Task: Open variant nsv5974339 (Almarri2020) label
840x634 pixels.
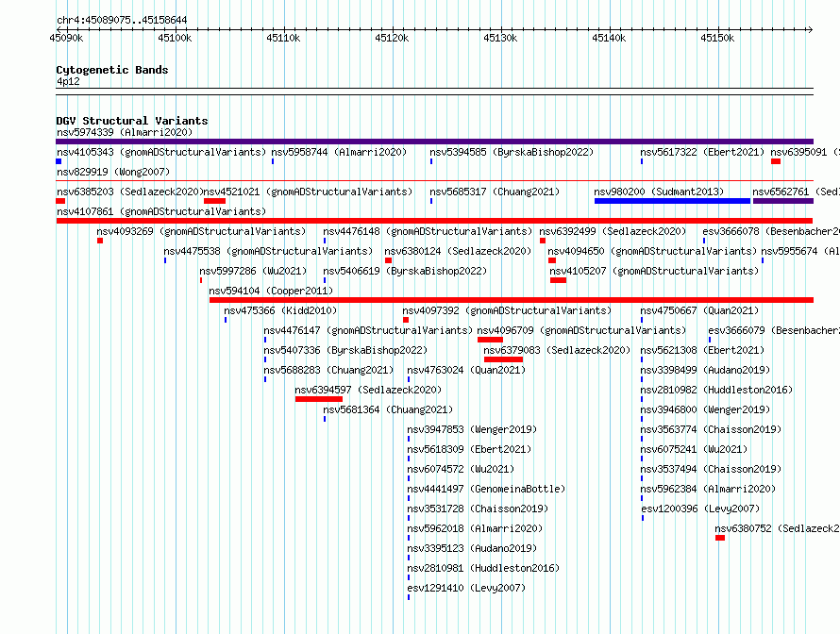Action: click(125, 132)
